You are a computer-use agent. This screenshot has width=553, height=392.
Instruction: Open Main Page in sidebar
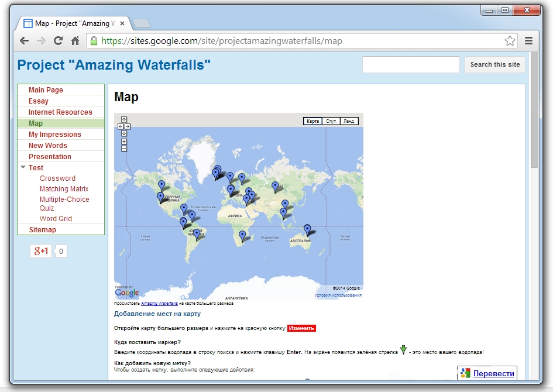[x=46, y=90]
